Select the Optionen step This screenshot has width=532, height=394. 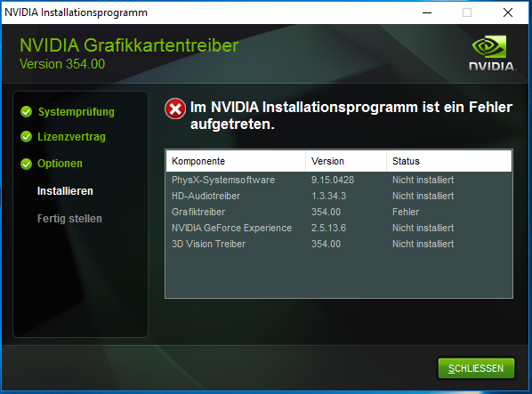(60, 164)
